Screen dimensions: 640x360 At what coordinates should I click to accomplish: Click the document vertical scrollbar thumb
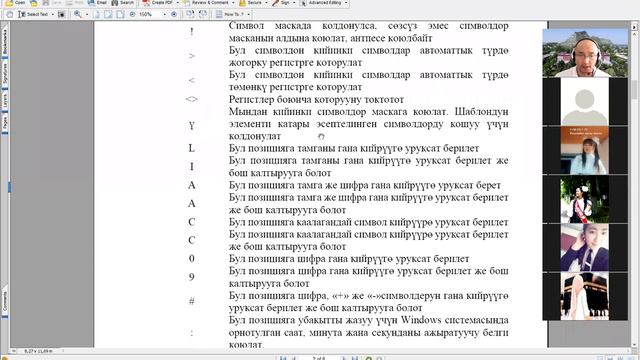634,89
